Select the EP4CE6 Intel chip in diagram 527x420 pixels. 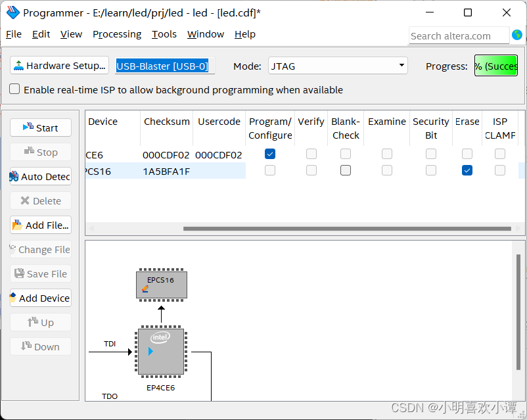coord(161,352)
